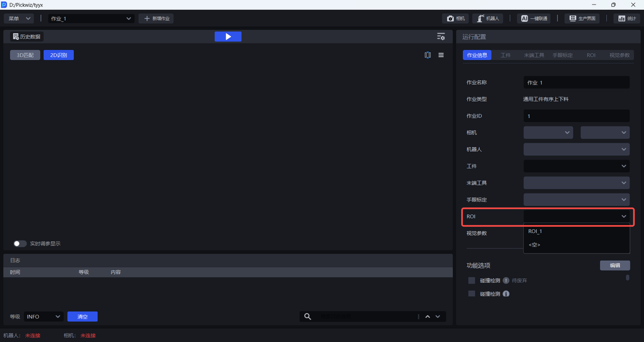Switch to the 视觉参数 tab
The height and width of the screenshot is (342, 644).
click(619, 55)
